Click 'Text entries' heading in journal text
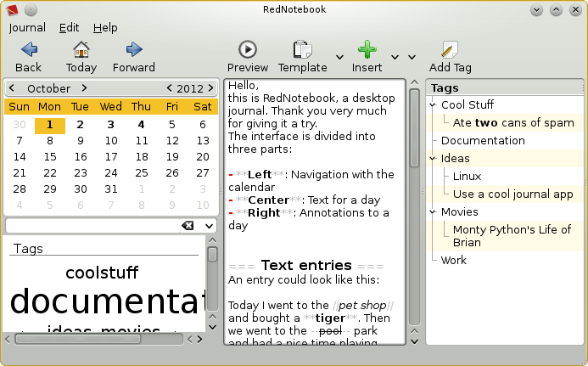Viewport: 588px width, 366px height. click(306, 266)
